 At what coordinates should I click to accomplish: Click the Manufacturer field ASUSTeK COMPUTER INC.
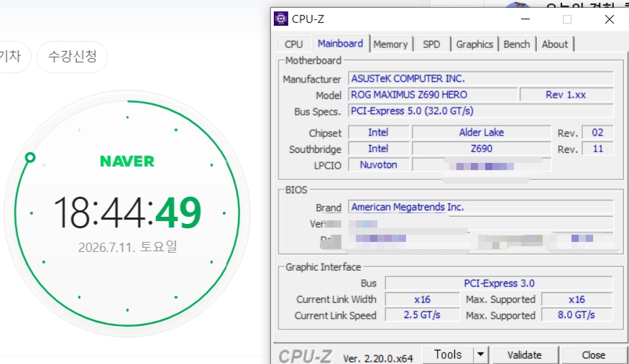point(481,78)
